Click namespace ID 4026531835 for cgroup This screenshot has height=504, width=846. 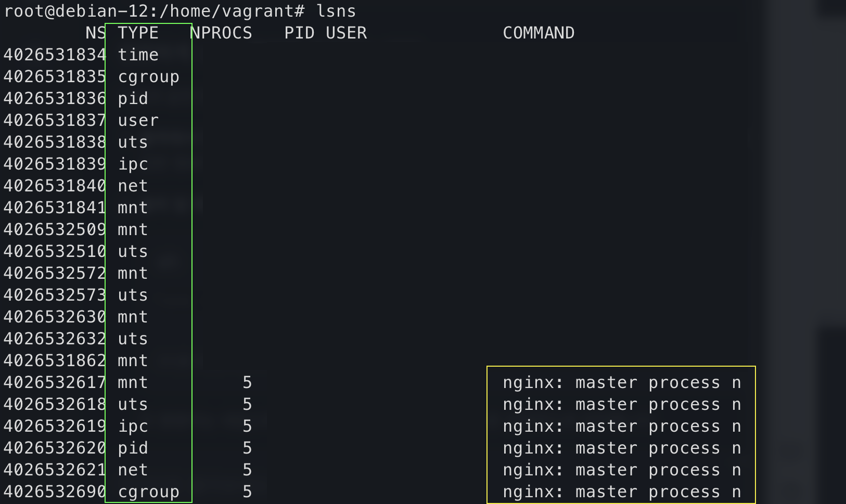[55, 76]
